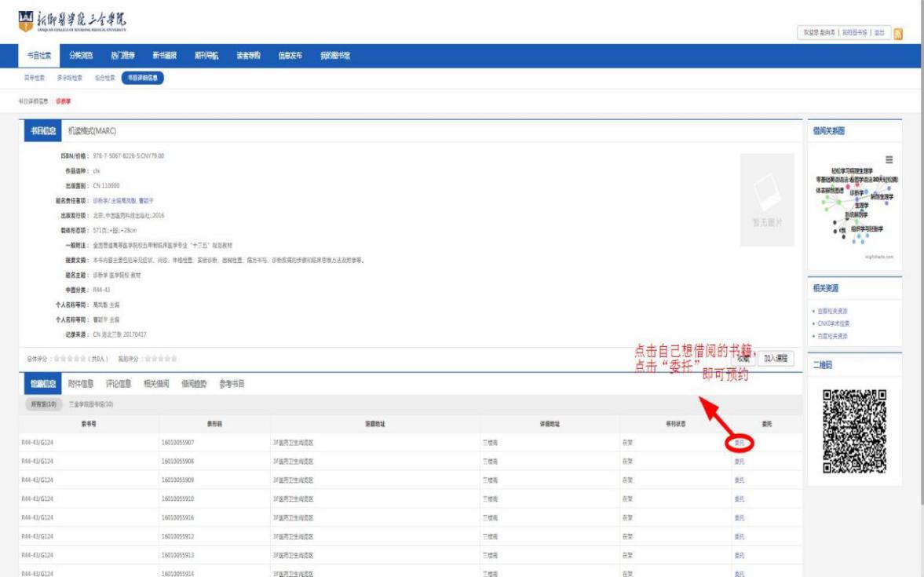Click 委托 for barcode 16010055907
924x577 pixels.
(739, 443)
